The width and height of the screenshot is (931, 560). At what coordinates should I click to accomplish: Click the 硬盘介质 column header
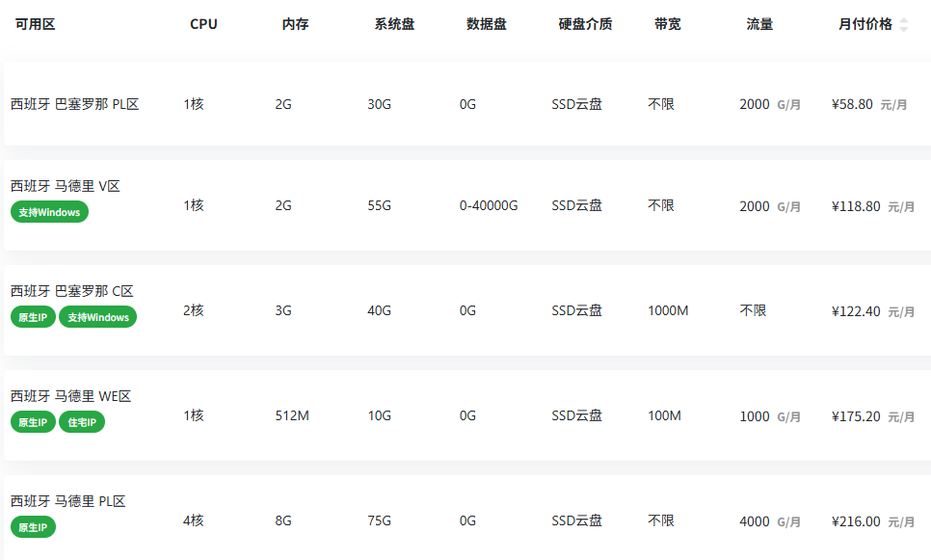[x=585, y=25]
